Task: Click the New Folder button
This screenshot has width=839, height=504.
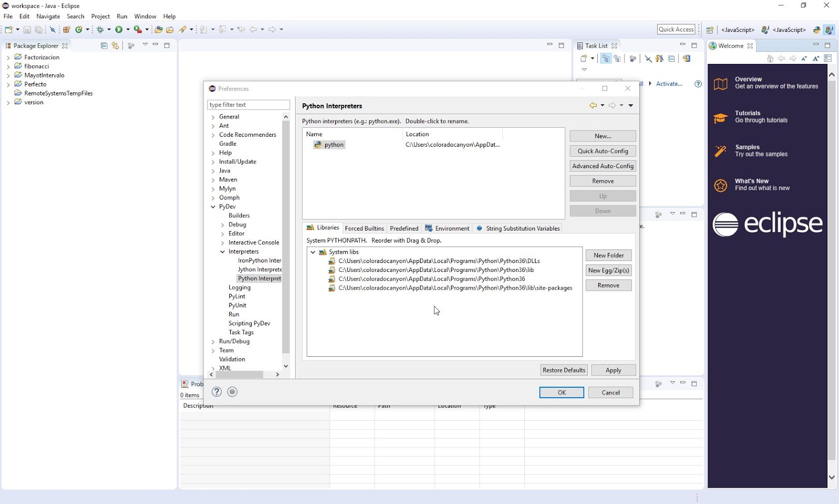Action: tap(609, 256)
